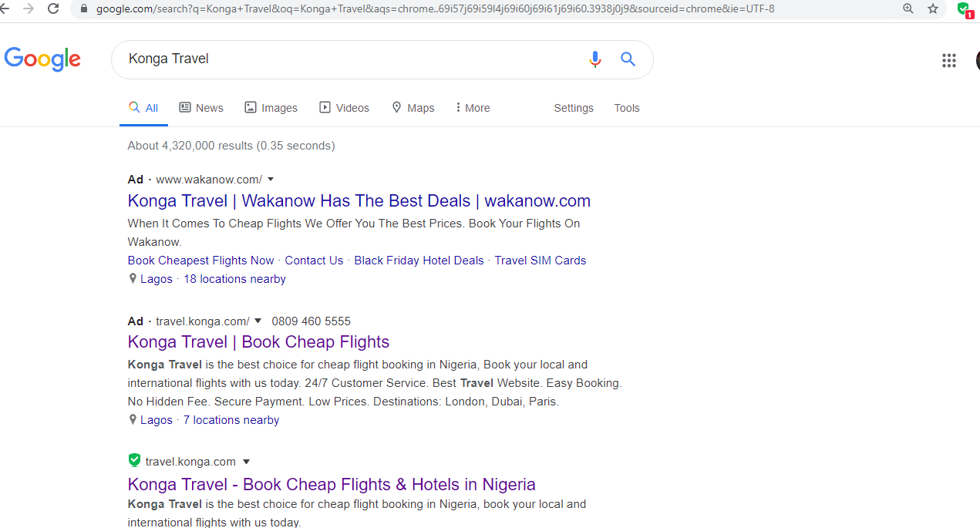The width and height of the screenshot is (980, 528).
Task: Open the Google apps grid
Action: (949, 60)
